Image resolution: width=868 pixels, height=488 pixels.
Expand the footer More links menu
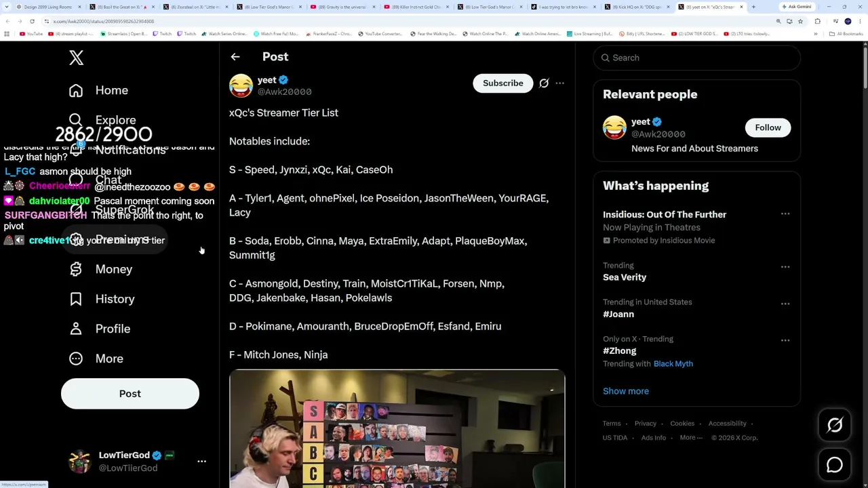click(x=690, y=438)
